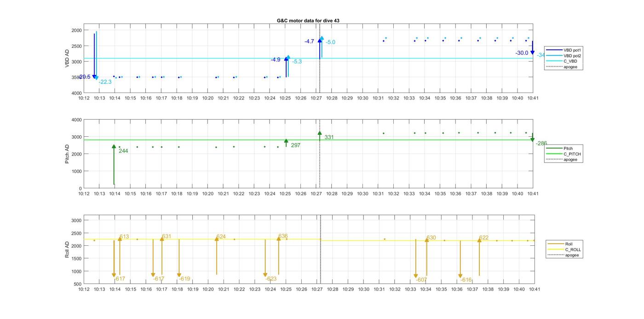Click the -619 roll data label

(184, 279)
